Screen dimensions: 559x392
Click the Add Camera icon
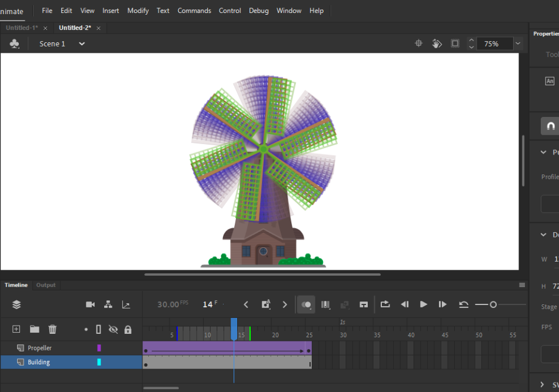(90, 305)
